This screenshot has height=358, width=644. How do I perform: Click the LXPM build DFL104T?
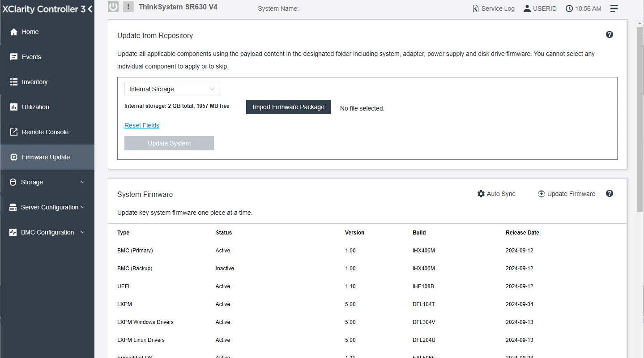(424, 304)
